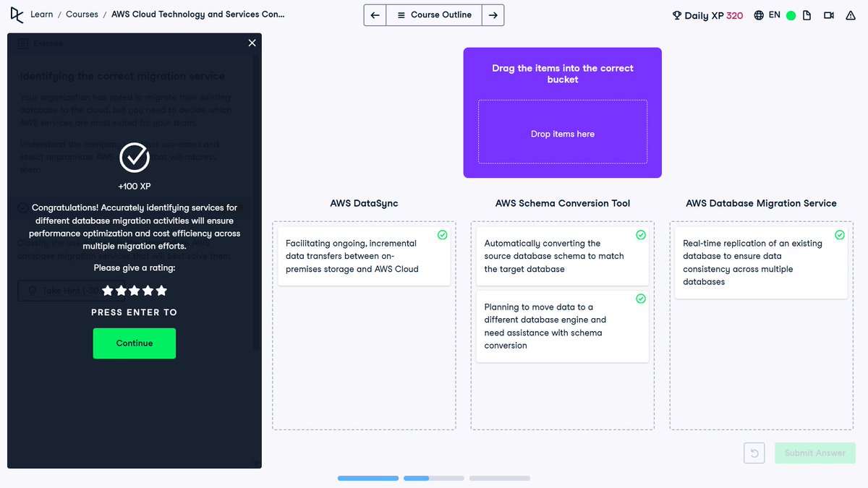The image size is (868, 488).
Task: Click the large completion checkmark icon
Action: point(135,157)
